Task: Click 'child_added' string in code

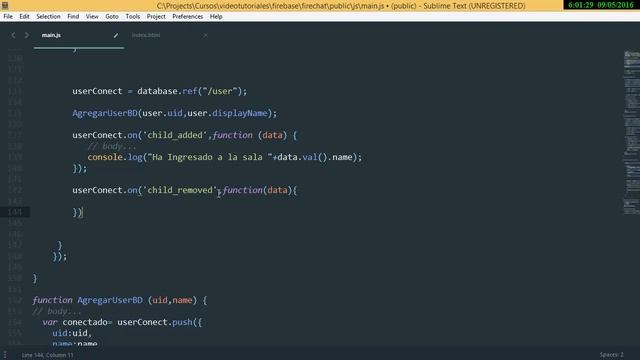Action: (175, 135)
